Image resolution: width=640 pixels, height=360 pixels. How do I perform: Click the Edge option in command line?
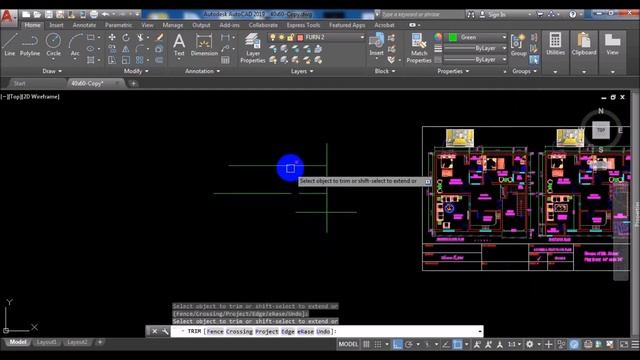coord(288,331)
